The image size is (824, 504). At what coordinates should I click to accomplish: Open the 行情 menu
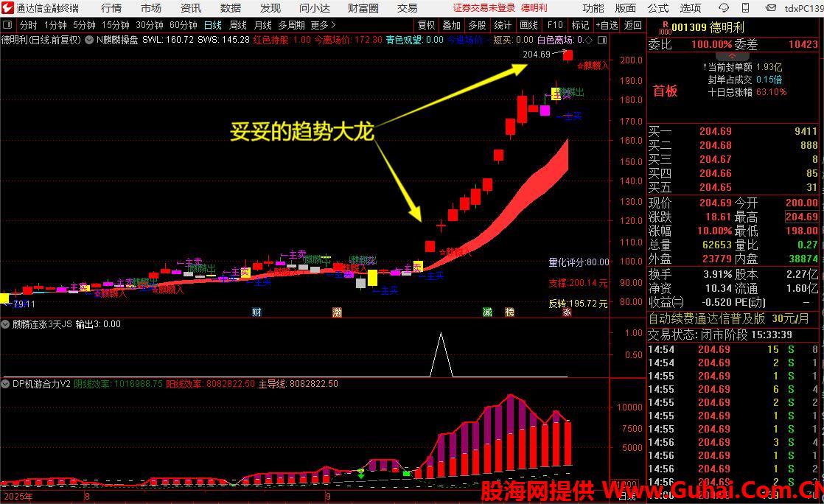click(x=111, y=8)
